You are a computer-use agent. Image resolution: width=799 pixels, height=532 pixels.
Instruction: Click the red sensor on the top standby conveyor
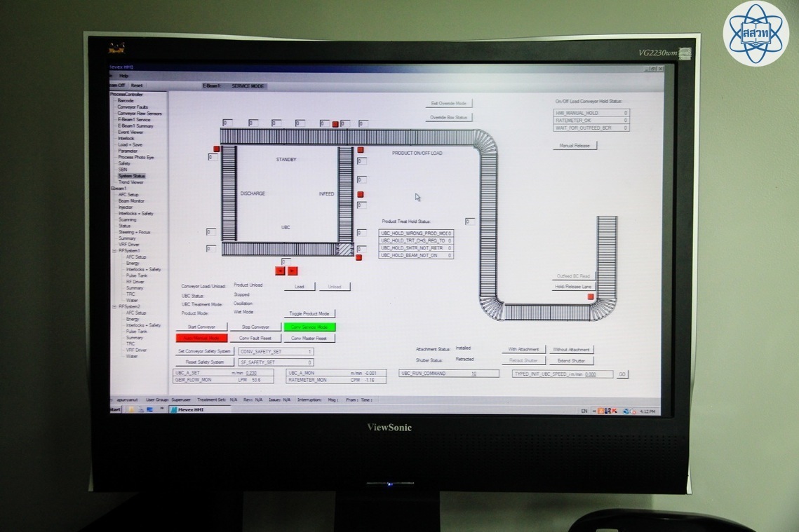coord(335,124)
